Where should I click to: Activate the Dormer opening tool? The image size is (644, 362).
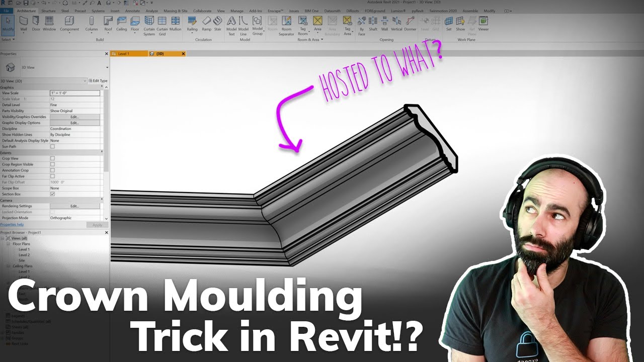coord(410,24)
